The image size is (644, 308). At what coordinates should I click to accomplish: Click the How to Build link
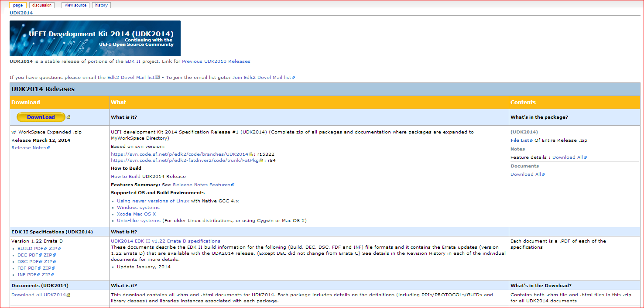tap(126, 177)
